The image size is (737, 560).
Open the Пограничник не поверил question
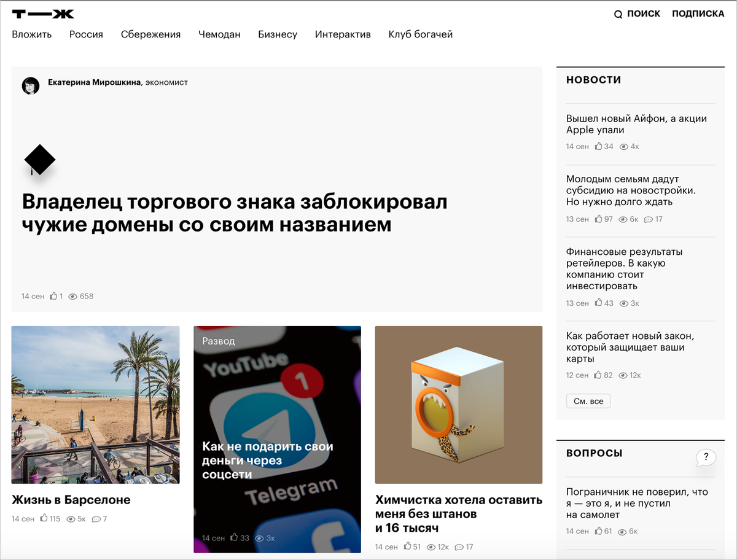[x=637, y=504]
